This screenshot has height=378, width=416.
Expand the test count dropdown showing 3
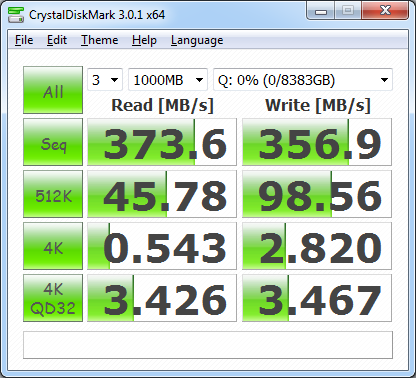coord(105,80)
